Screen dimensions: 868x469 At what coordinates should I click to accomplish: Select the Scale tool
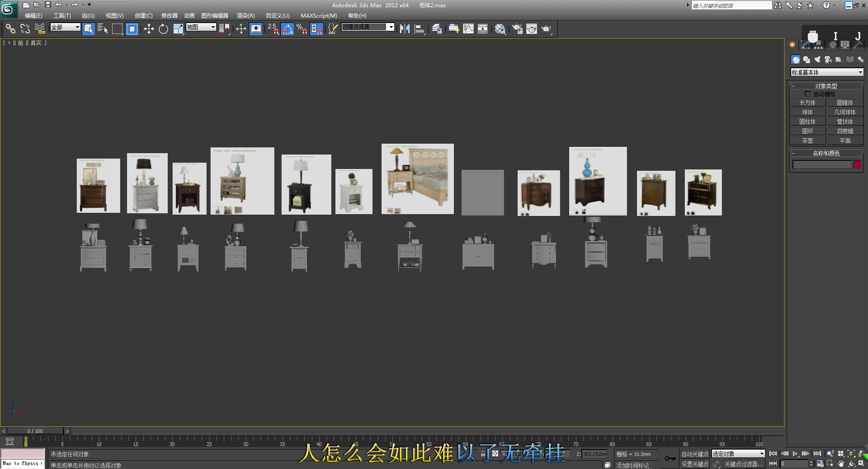[178, 29]
